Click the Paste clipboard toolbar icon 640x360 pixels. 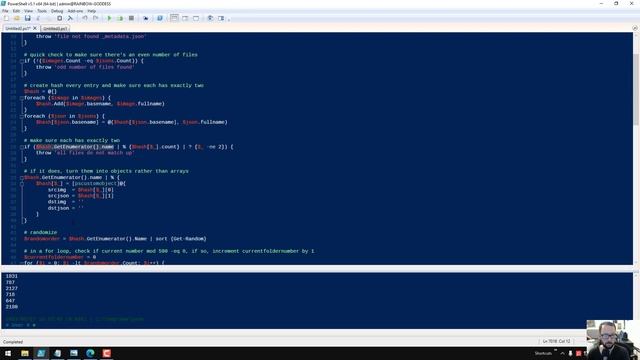click(60, 18)
